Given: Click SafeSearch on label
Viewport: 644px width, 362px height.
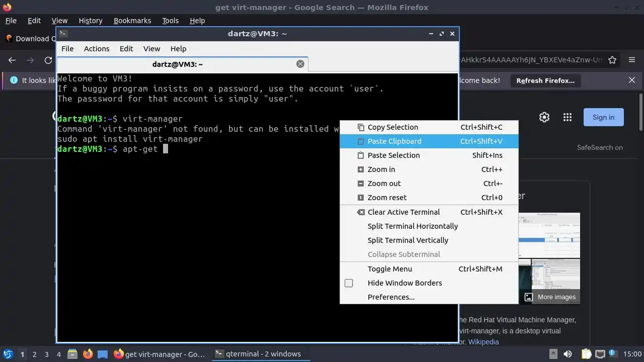Looking at the screenshot, I should click(600, 147).
